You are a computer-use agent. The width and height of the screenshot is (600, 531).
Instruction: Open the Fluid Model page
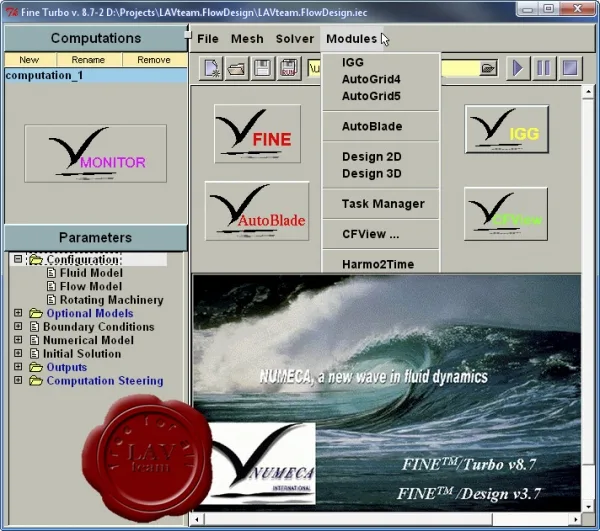[91, 273]
